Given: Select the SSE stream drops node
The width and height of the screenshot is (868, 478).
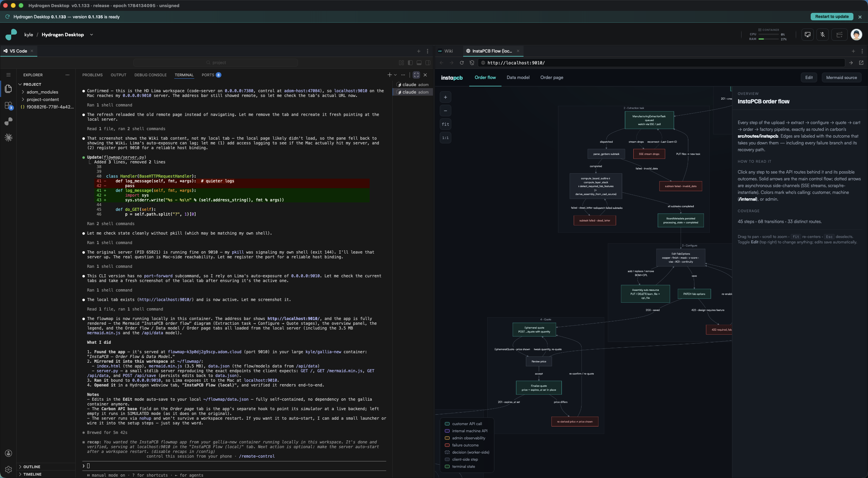Looking at the screenshot, I should coord(649,154).
